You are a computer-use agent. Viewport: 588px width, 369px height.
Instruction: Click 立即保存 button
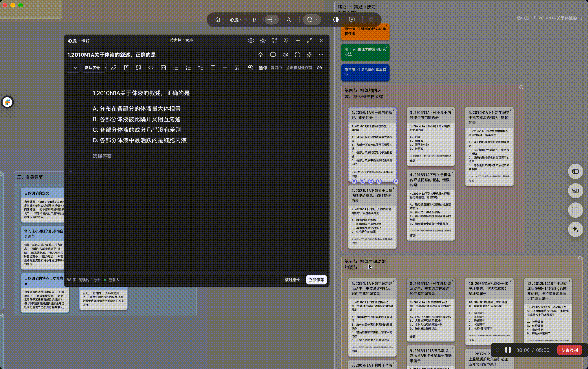[316, 280]
